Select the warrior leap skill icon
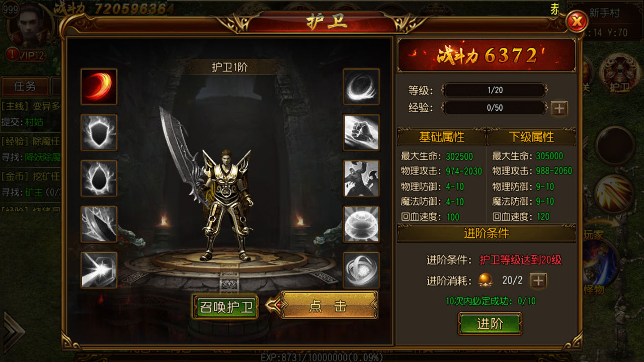Screen dimensions: 644x362 coord(361,178)
